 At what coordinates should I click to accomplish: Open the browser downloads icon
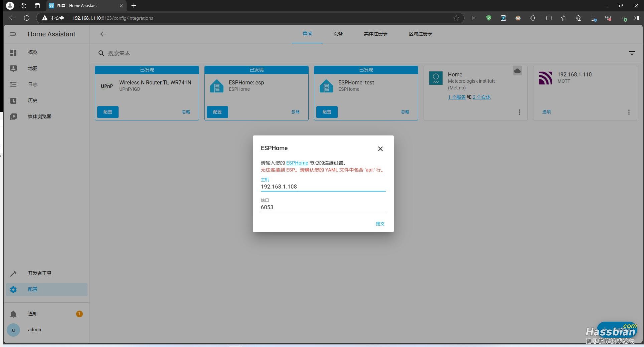(594, 18)
